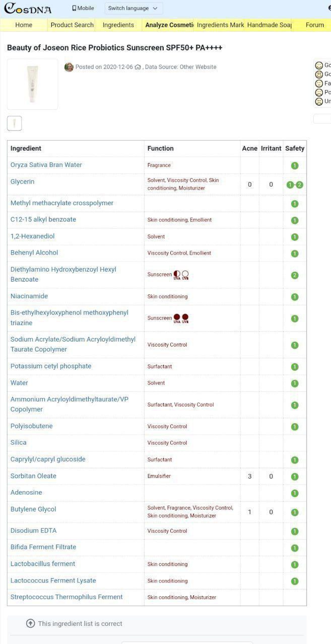Click the house icon beside the post date
The height and width of the screenshot is (644, 331).
point(138,67)
